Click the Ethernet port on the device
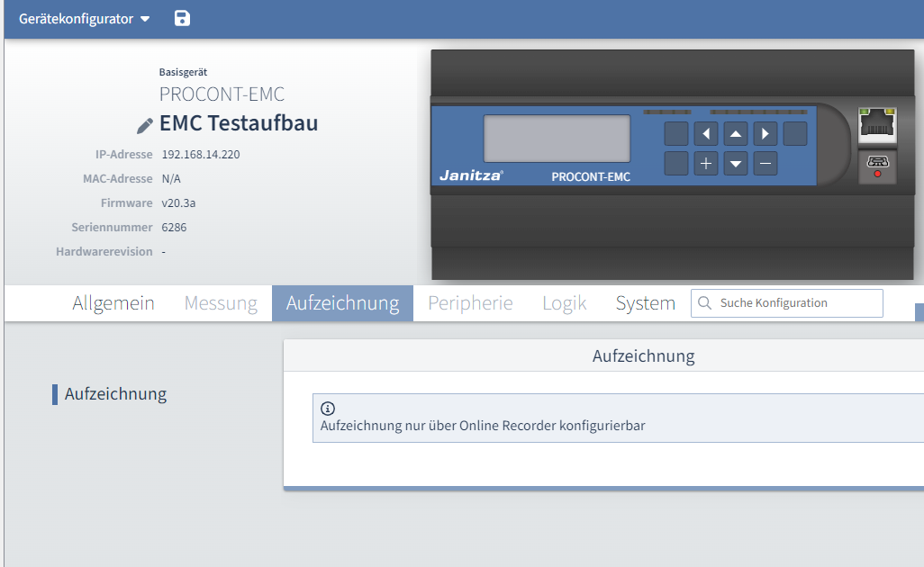Viewport: 924px width, 567px height. [x=877, y=125]
